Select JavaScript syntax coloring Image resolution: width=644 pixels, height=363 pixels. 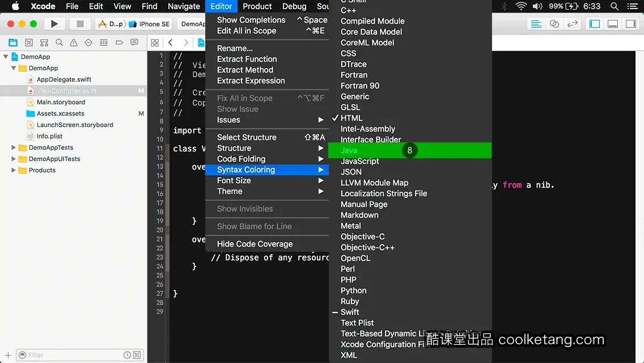click(x=410, y=161)
